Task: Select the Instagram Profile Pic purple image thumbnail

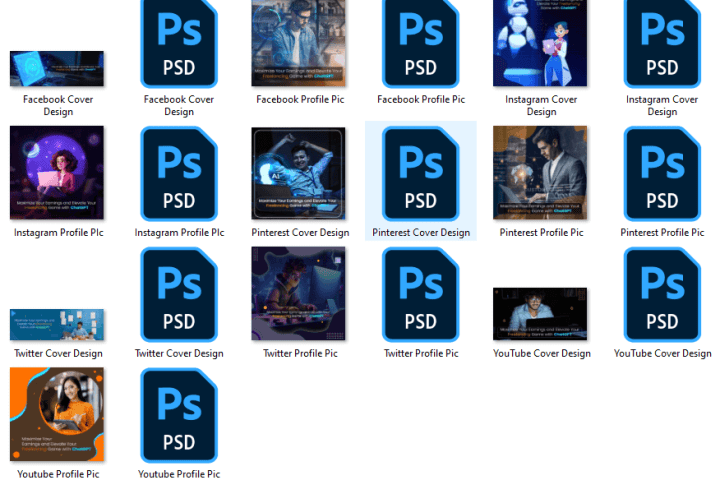Action: point(57,173)
